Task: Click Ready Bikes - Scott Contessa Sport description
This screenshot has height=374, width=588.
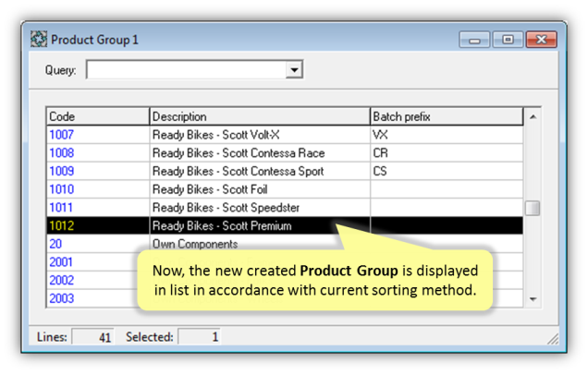Action: click(x=238, y=171)
